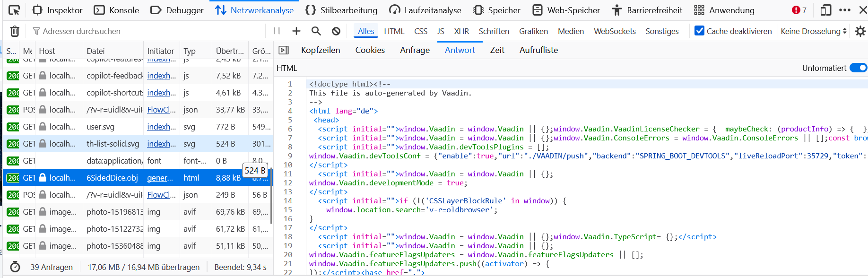Pause network recording
The height and width of the screenshot is (278, 868).
click(277, 31)
